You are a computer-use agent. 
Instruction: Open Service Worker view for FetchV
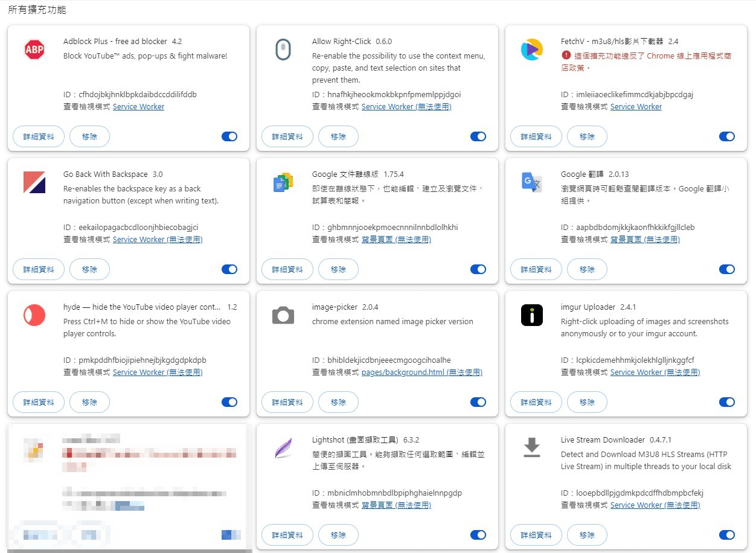pos(636,106)
